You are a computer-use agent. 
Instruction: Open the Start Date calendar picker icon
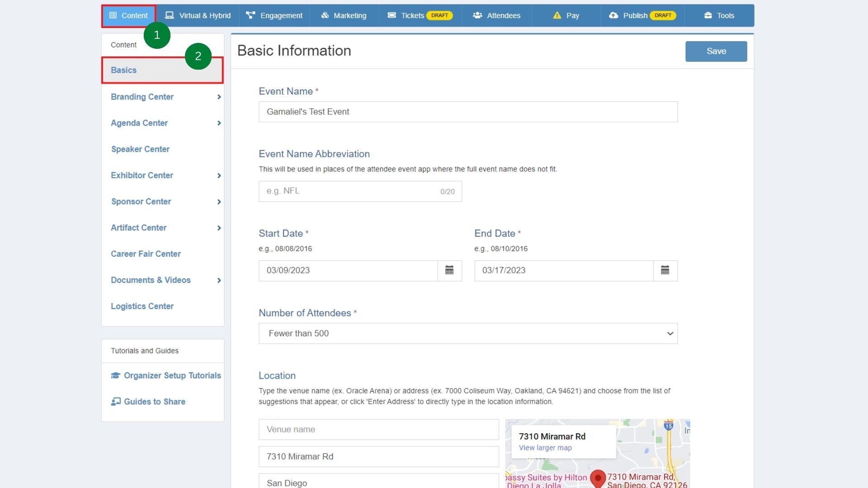point(449,270)
